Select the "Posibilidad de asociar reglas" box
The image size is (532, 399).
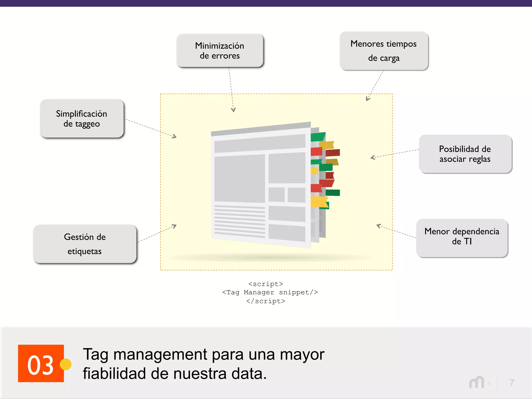point(465,154)
